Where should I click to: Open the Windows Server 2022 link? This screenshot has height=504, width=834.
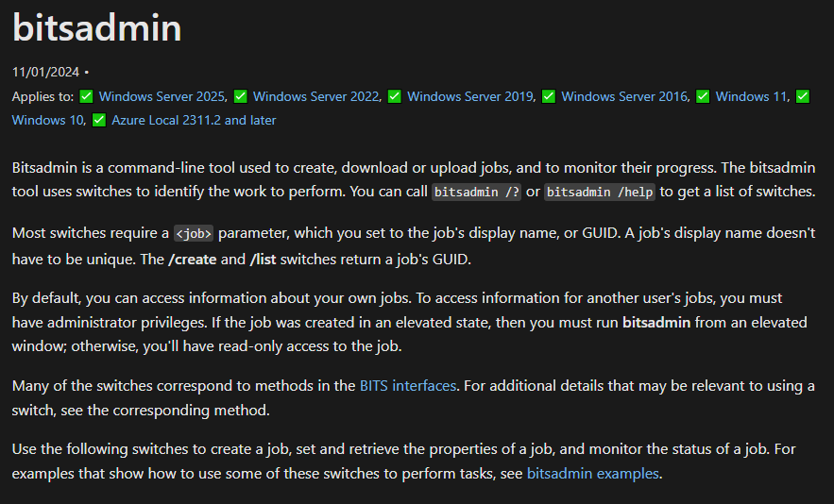pyautogui.click(x=316, y=97)
